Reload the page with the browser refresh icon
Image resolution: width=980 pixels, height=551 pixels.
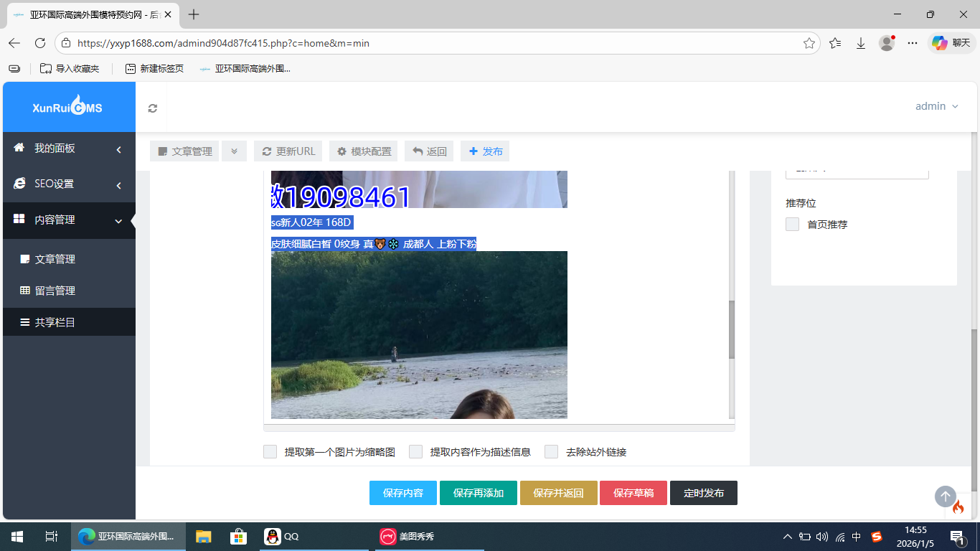point(40,43)
